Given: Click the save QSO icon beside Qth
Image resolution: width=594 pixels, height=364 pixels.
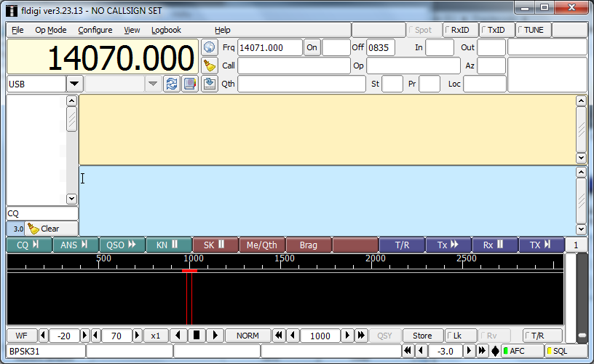Looking at the screenshot, I should coord(210,84).
